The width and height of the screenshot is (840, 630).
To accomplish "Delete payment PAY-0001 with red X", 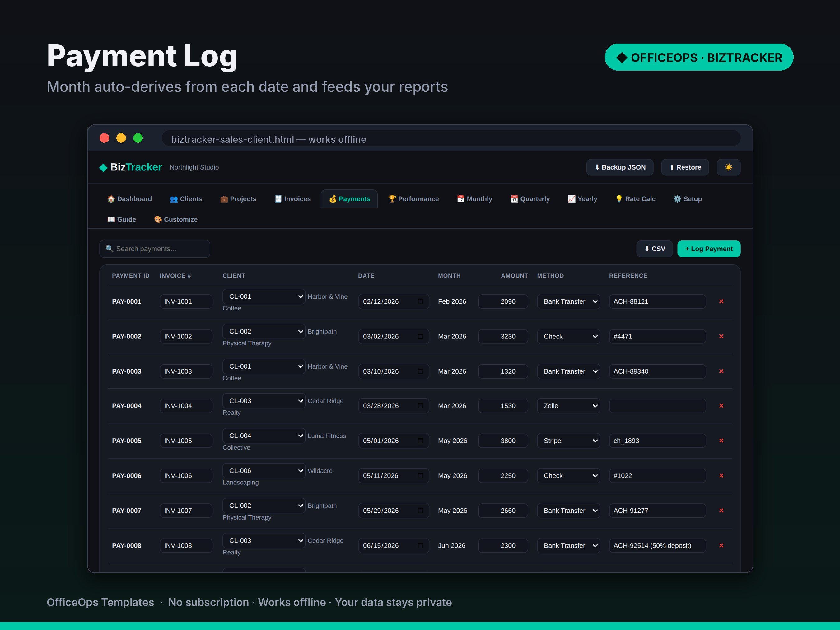I will click(721, 301).
